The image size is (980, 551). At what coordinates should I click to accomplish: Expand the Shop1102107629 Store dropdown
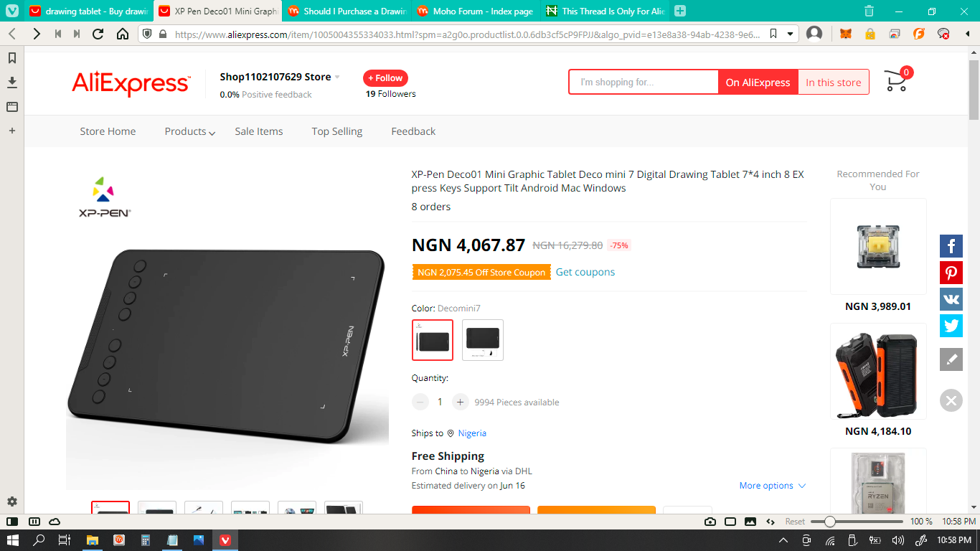click(x=337, y=77)
